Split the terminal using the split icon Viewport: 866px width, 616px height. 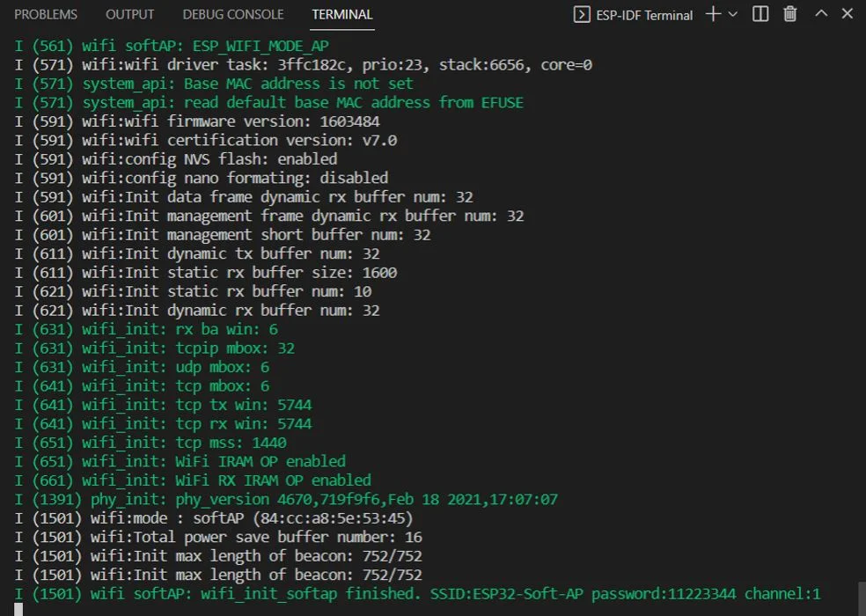click(x=760, y=14)
